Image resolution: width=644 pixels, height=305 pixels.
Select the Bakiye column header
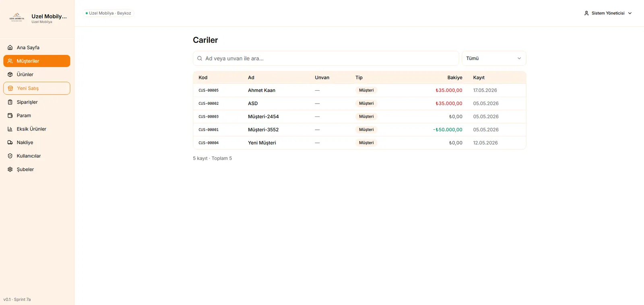coord(455,77)
